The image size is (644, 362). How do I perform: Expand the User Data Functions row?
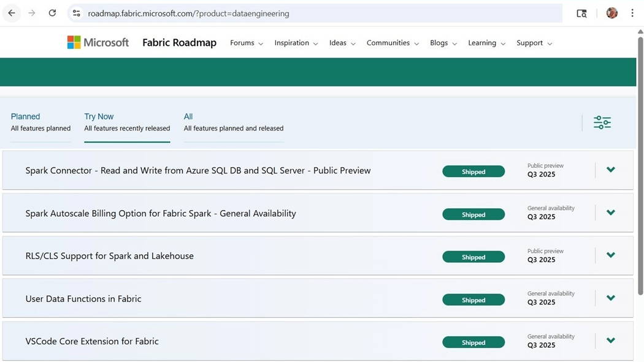(x=610, y=298)
